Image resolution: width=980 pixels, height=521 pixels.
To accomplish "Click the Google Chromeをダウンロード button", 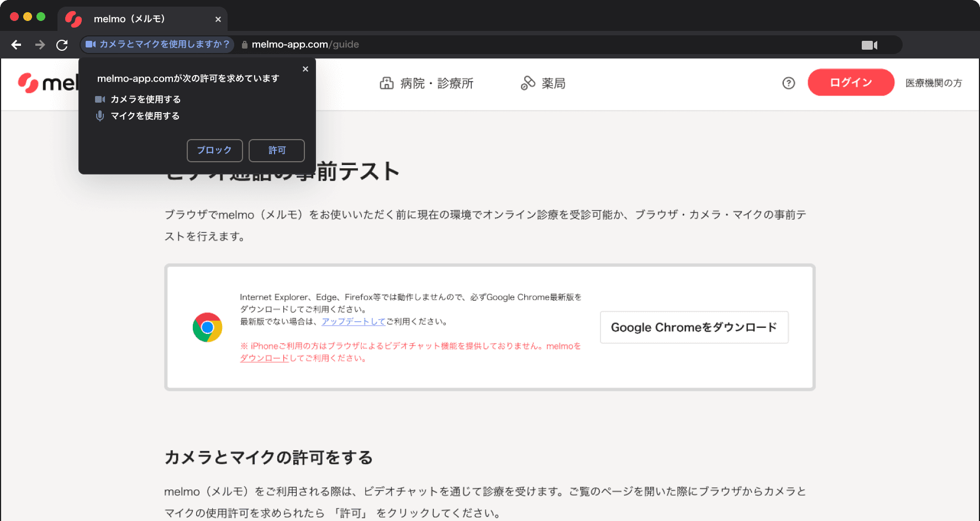I will [694, 327].
